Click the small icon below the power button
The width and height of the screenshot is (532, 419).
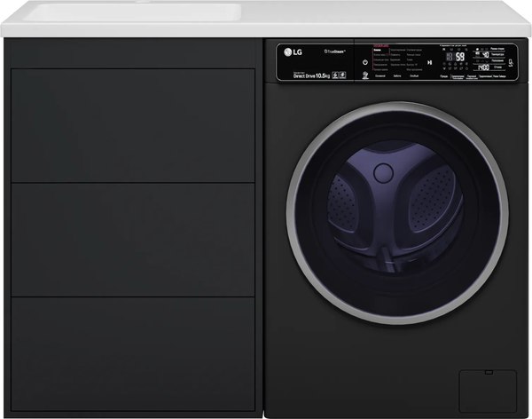(363, 76)
